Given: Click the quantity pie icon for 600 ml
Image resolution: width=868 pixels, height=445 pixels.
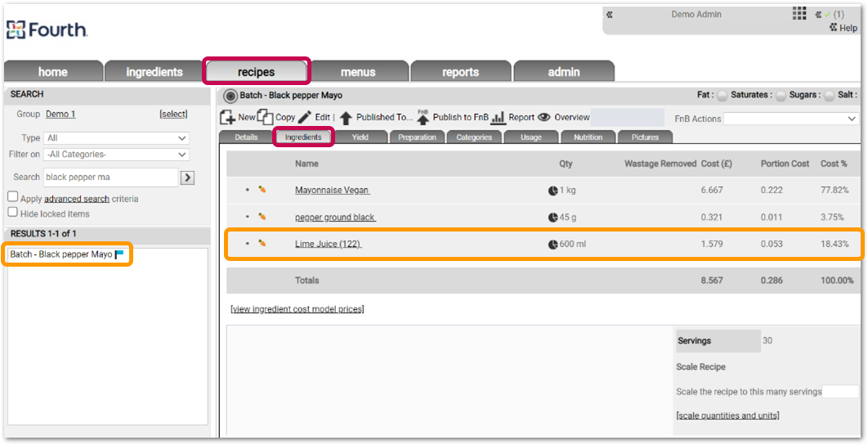Looking at the screenshot, I should click(x=553, y=244).
